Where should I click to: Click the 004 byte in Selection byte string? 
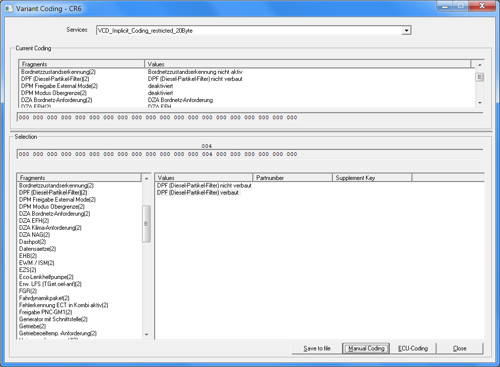pyautogui.click(x=207, y=154)
